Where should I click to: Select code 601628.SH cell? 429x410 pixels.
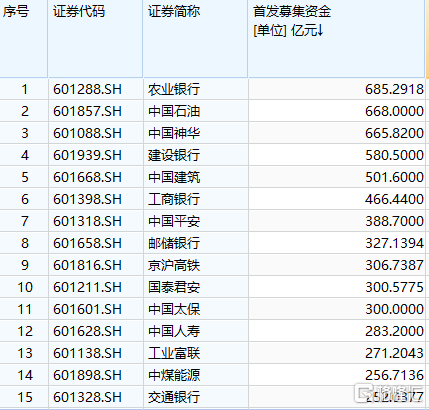(96, 331)
